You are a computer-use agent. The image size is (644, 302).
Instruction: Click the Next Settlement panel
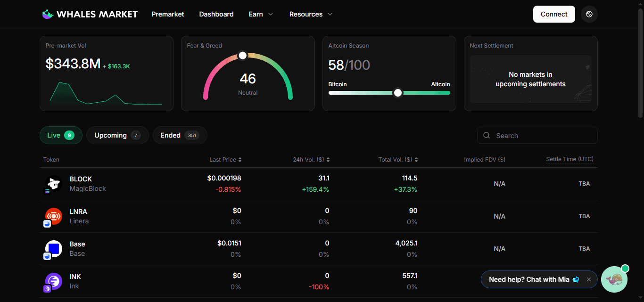pyautogui.click(x=531, y=73)
